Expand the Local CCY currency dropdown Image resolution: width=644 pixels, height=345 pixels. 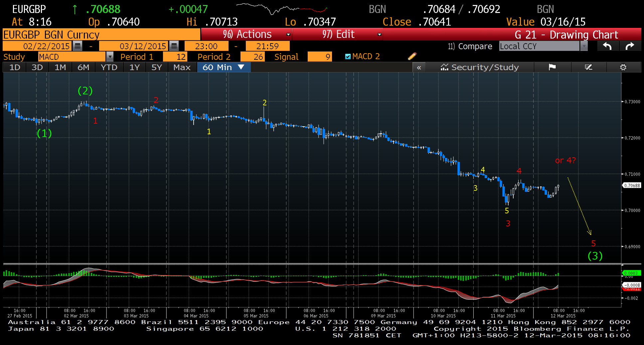pos(584,46)
